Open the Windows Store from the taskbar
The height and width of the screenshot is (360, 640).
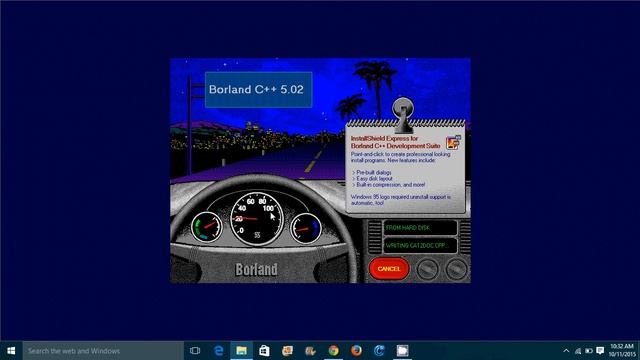click(x=264, y=351)
